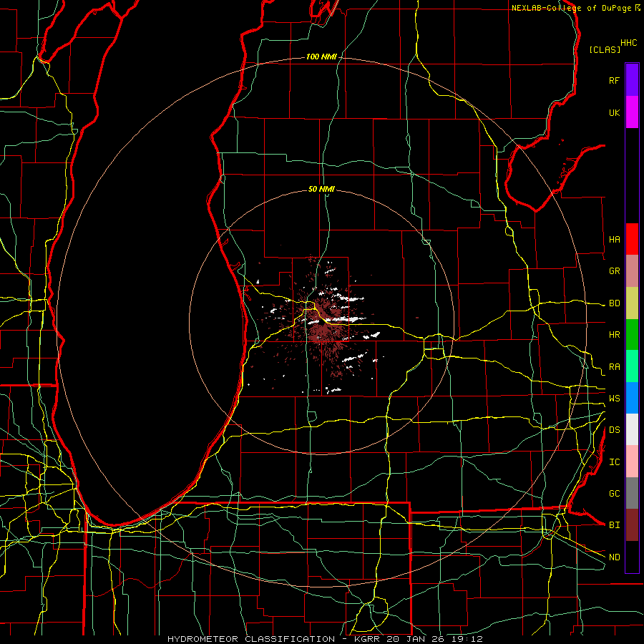Click the HR legend label

[x=614, y=335]
